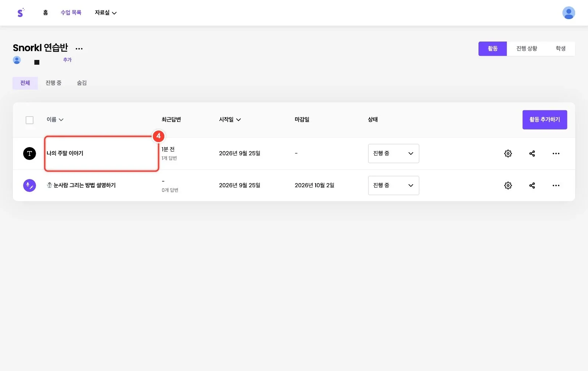
Task: Select the 진행 중 filter tab
Action: point(53,83)
